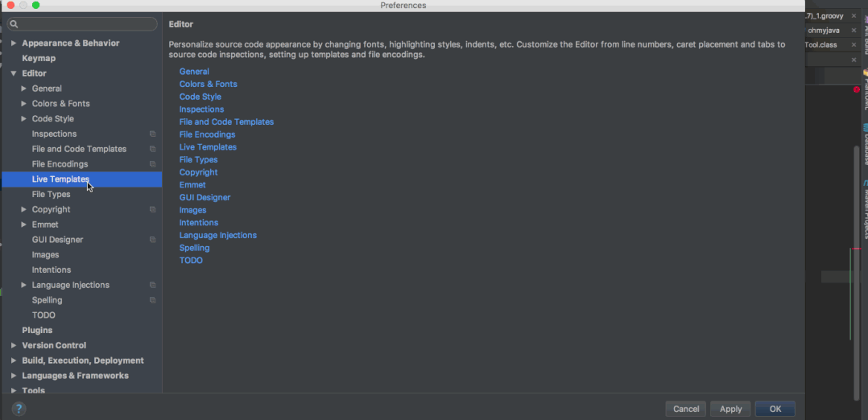
Task: Expand the Code Style tree node
Action: point(24,119)
